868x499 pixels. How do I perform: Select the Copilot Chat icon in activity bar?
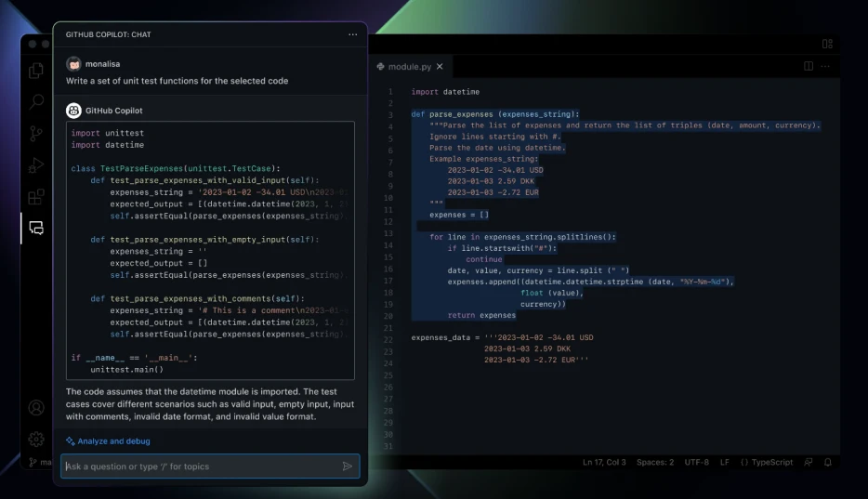point(36,228)
